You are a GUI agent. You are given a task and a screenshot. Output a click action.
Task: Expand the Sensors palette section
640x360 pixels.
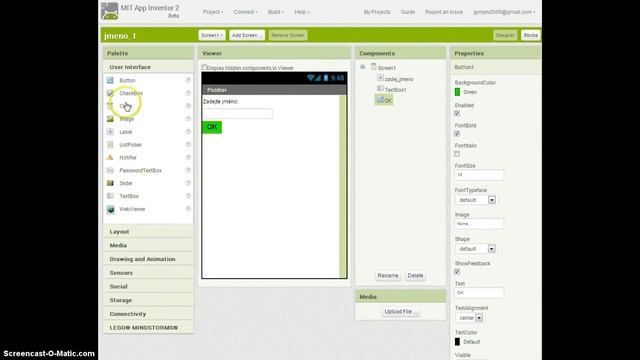point(148,273)
